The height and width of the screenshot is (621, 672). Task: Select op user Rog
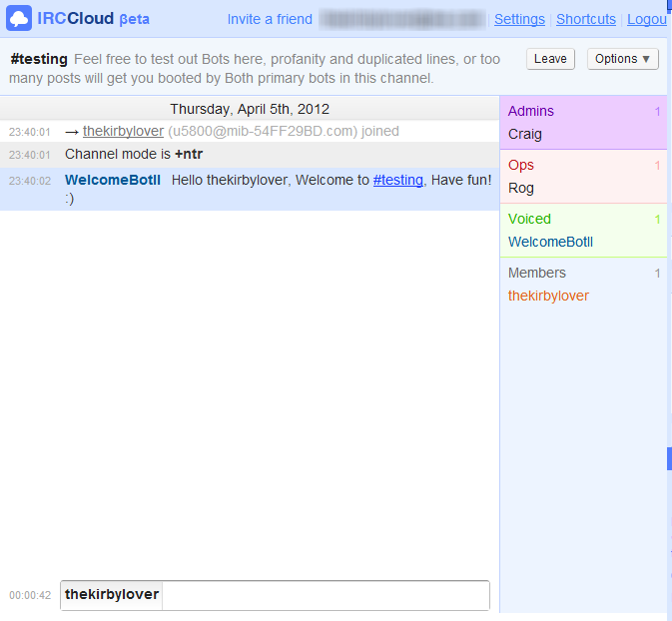coord(521,188)
